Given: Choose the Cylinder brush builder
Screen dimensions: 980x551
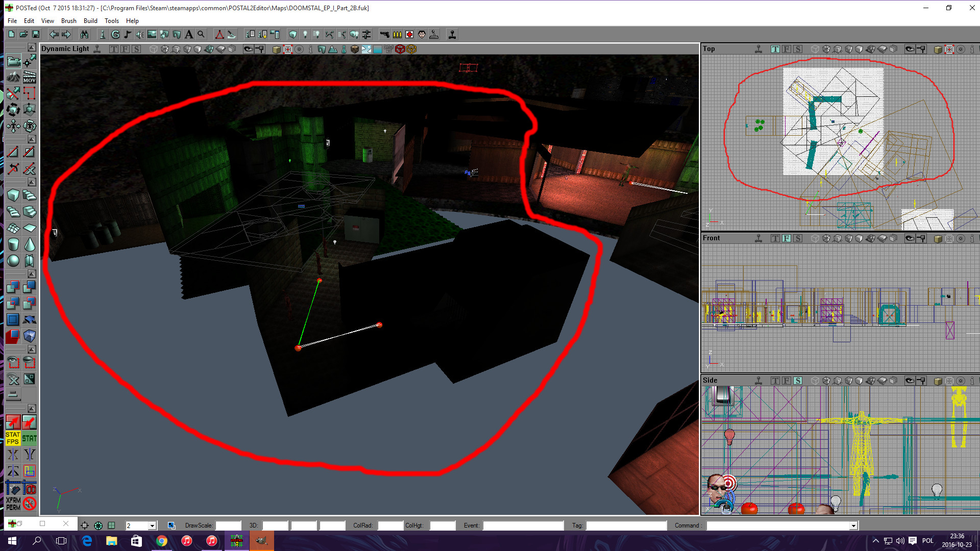Looking at the screenshot, I should click(13, 244).
